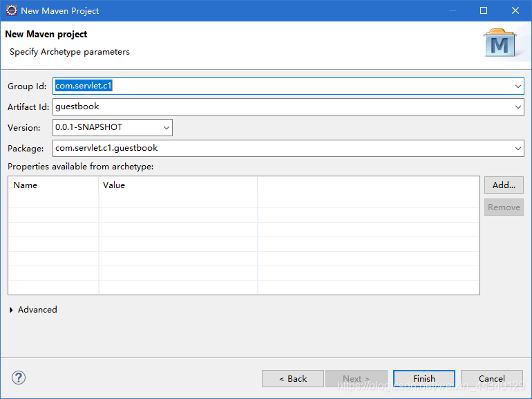Image resolution: width=532 pixels, height=399 pixels.
Task: Click the 'New Maven project' heading
Action: point(46,35)
